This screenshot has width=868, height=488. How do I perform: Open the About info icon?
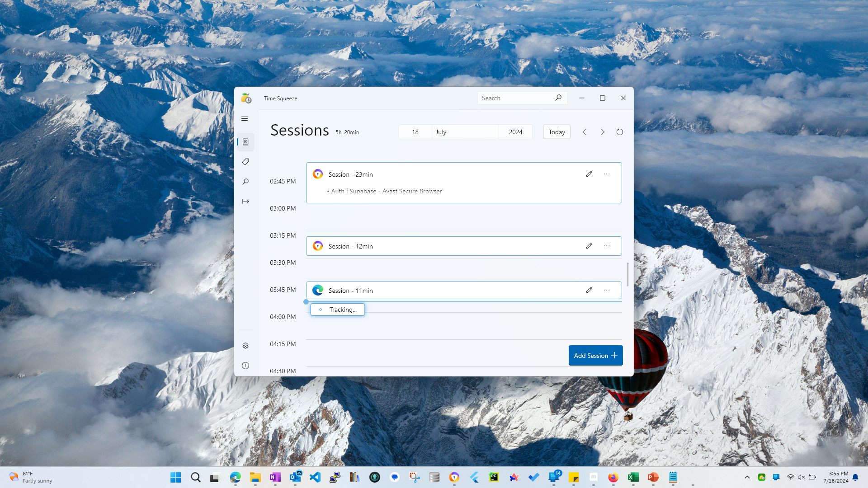tap(245, 366)
